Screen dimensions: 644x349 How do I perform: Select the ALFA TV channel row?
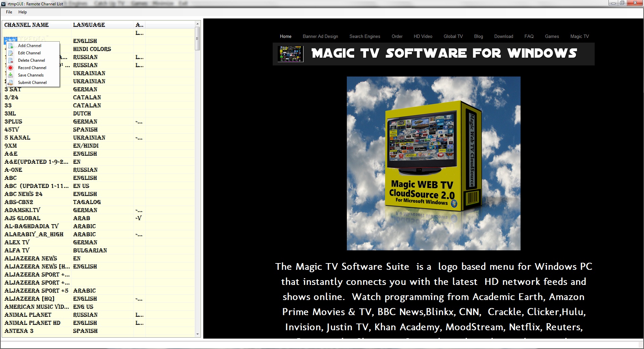click(x=99, y=250)
